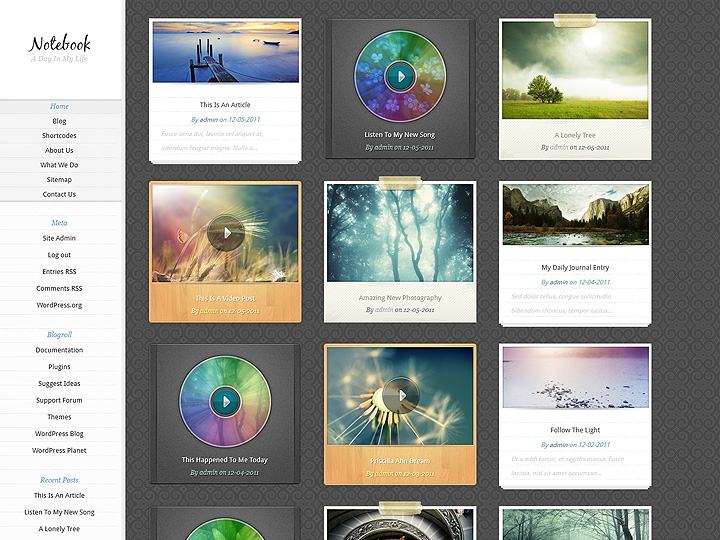Open the Follow The Light image thumbnail
The width and height of the screenshot is (720, 540).
point(576,377)
